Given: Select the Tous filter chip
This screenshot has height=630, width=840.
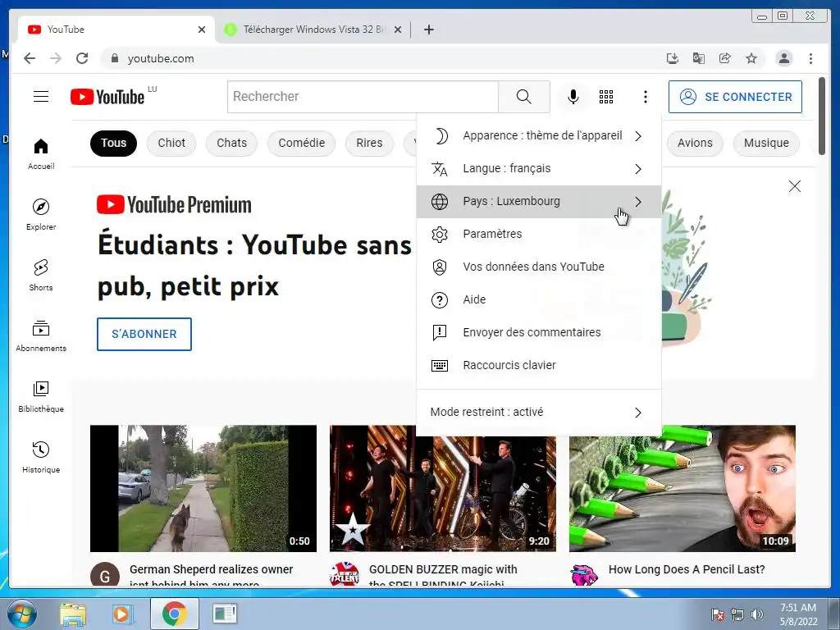Looking at the screenshot, I should [113, 143].
